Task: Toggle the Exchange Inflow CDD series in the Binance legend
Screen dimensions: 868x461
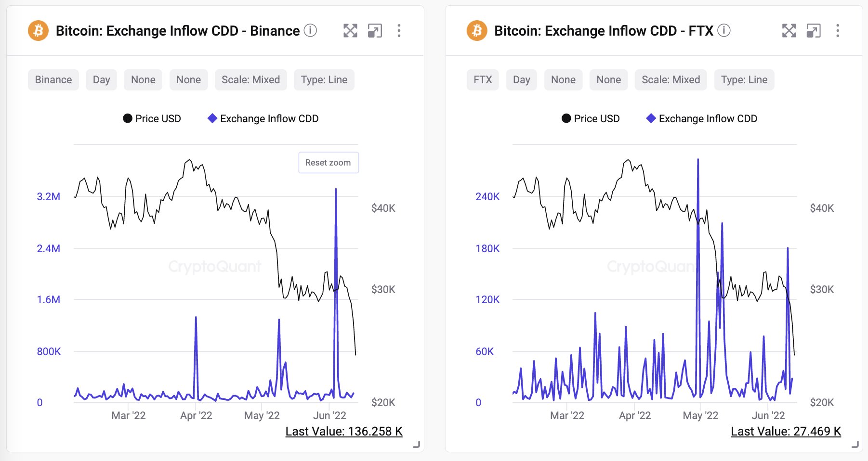Action: (x=263, y=118)
